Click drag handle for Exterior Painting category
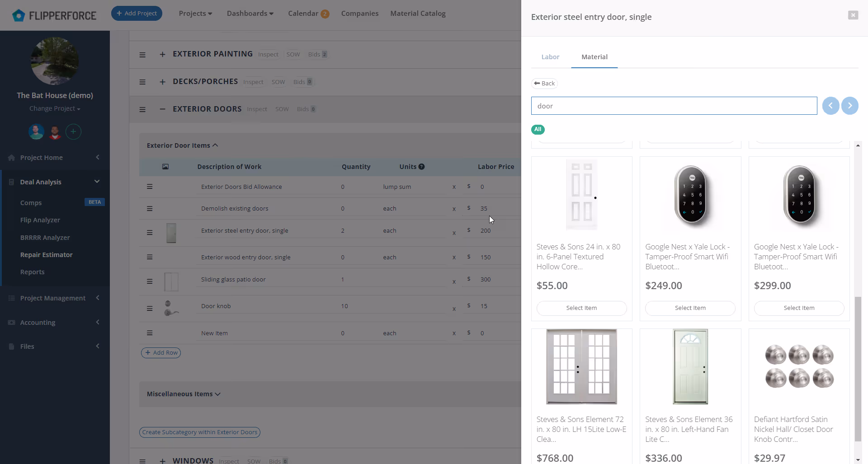This screenshot has height=464, width=868. (142, 55)
